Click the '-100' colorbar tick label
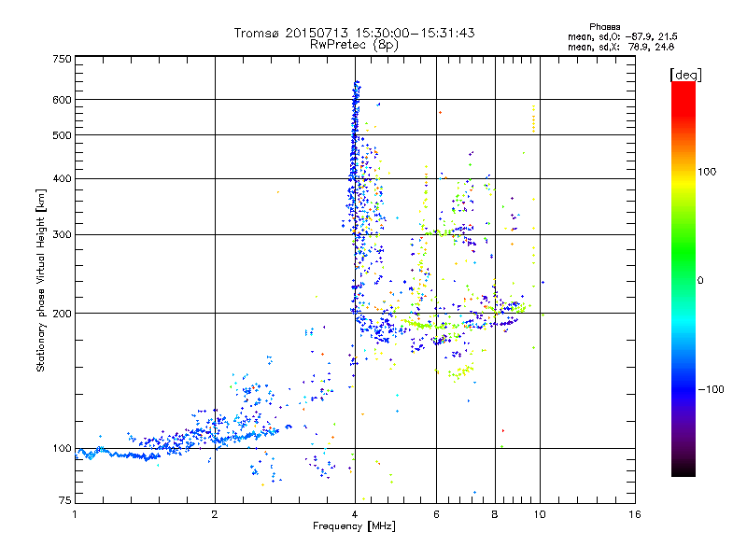 [x=711, y=389]
